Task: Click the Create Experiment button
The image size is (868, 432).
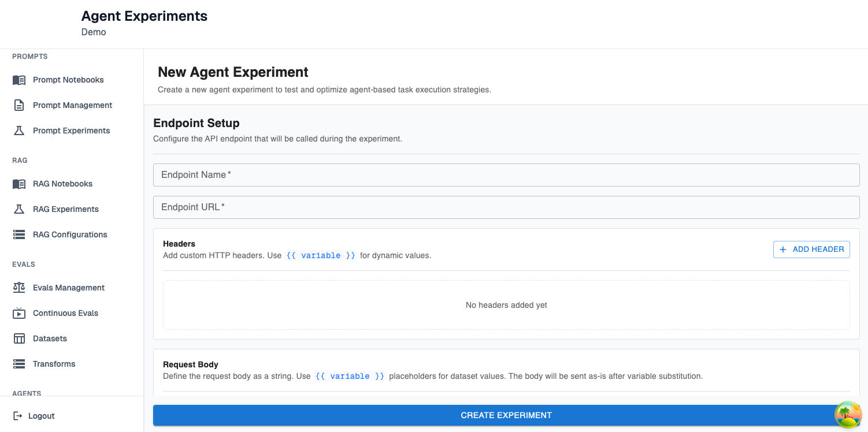Action: click(x=506, y=415)
